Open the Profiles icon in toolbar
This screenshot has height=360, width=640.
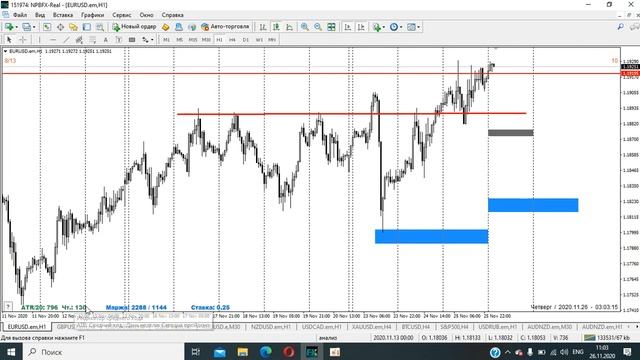coord(27,27)
